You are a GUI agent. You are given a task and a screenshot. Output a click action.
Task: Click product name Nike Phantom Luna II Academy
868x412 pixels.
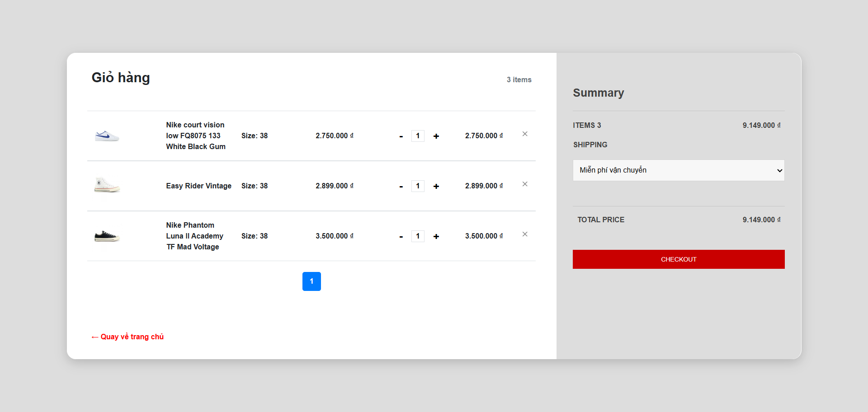pos(194,236)
